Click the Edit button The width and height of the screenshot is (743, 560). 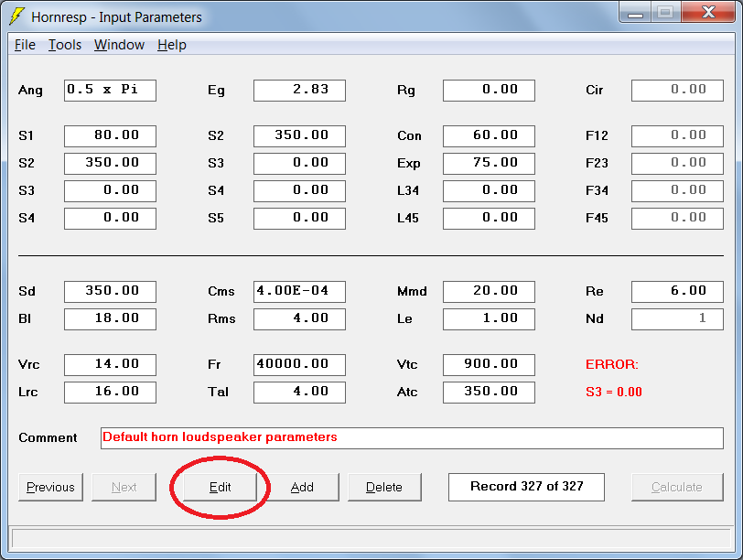pos(220,487)
